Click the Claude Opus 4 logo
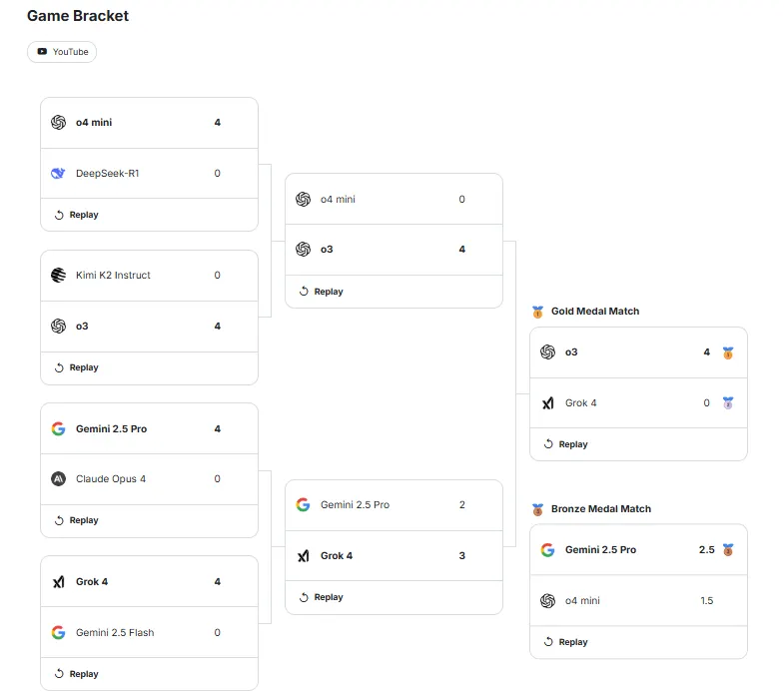Viewport: 784px width, 694px height. click(58, 479)
